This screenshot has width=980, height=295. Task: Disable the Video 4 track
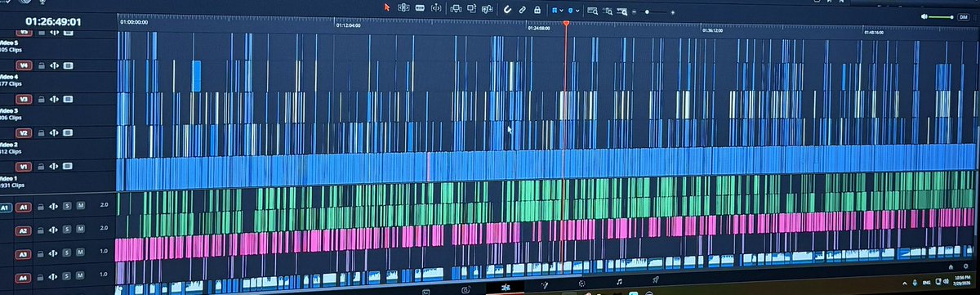click(x=69, y=65)
